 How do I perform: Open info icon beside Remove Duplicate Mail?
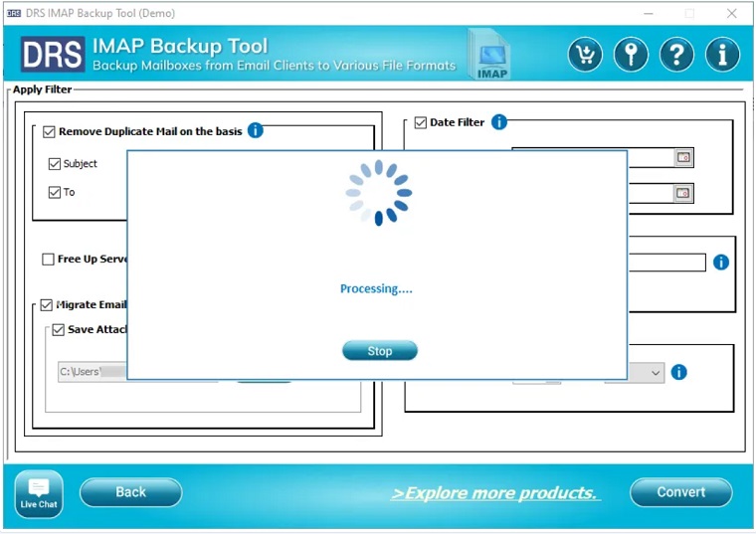pyautogui.click(x=255, y=130)
